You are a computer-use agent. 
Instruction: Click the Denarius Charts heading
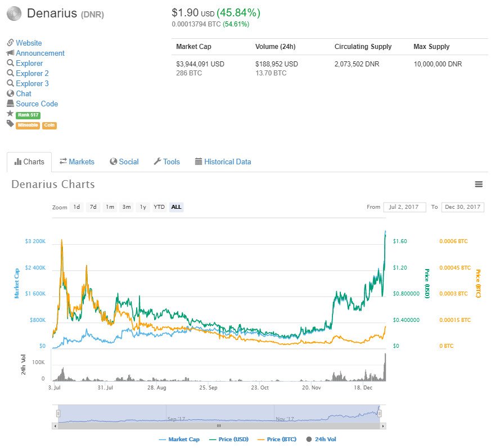pyautogui.click(x=53, y=184)
